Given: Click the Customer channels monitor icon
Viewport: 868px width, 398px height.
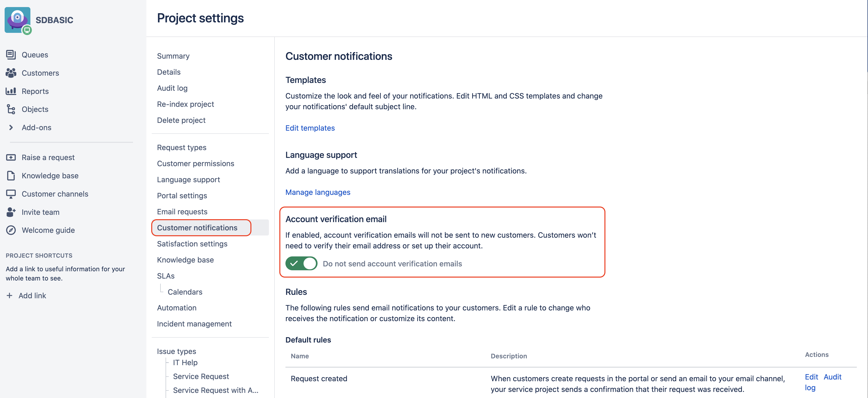Looking at the screenshot, I should pyautogui.click(x=11, y=194).
